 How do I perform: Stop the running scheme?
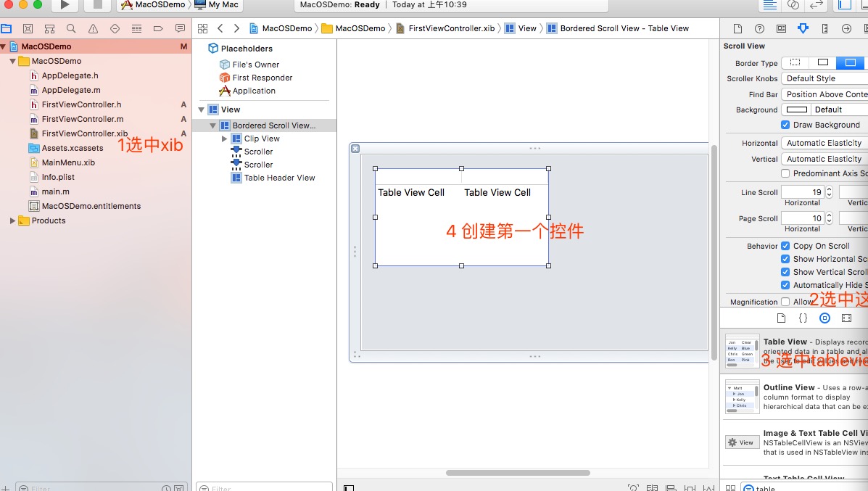tap(97, 5)
